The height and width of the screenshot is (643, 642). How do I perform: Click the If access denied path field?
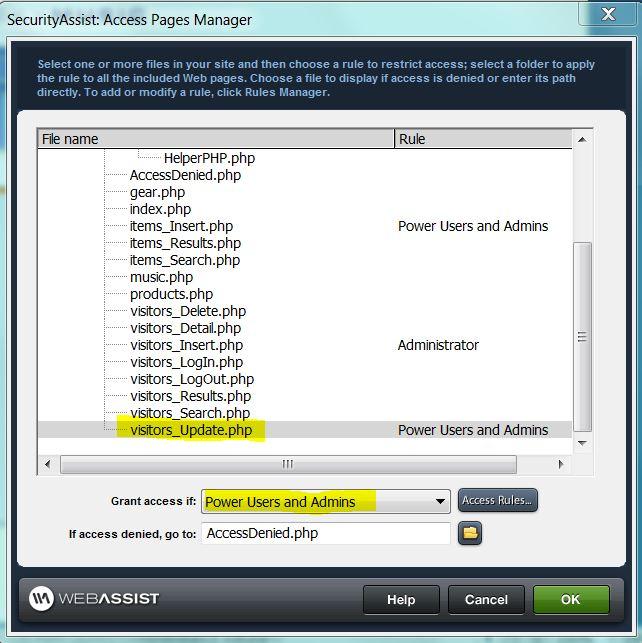326,533
